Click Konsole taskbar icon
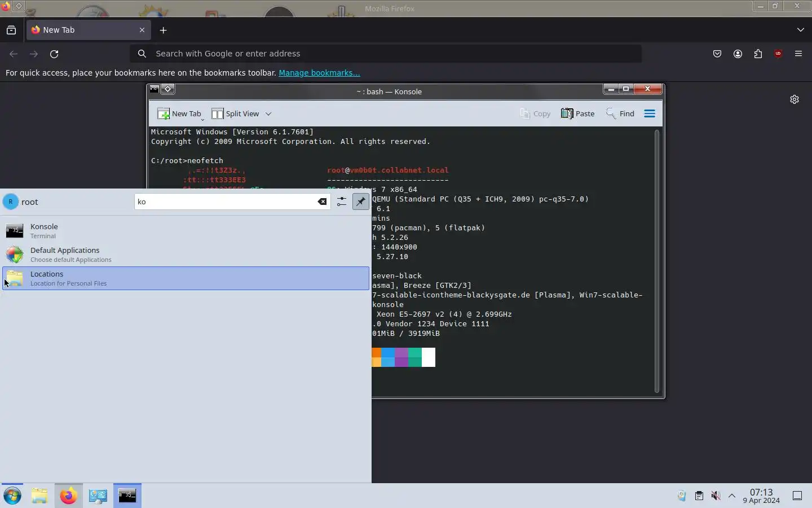The width and height of the screenshot is (812, 508). [127, 496]
